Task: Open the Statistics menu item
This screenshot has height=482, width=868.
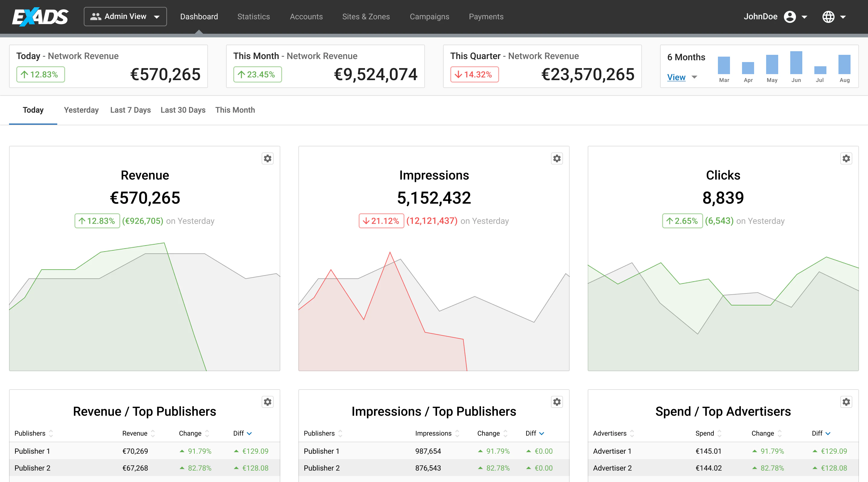Action: pos(253,17)
